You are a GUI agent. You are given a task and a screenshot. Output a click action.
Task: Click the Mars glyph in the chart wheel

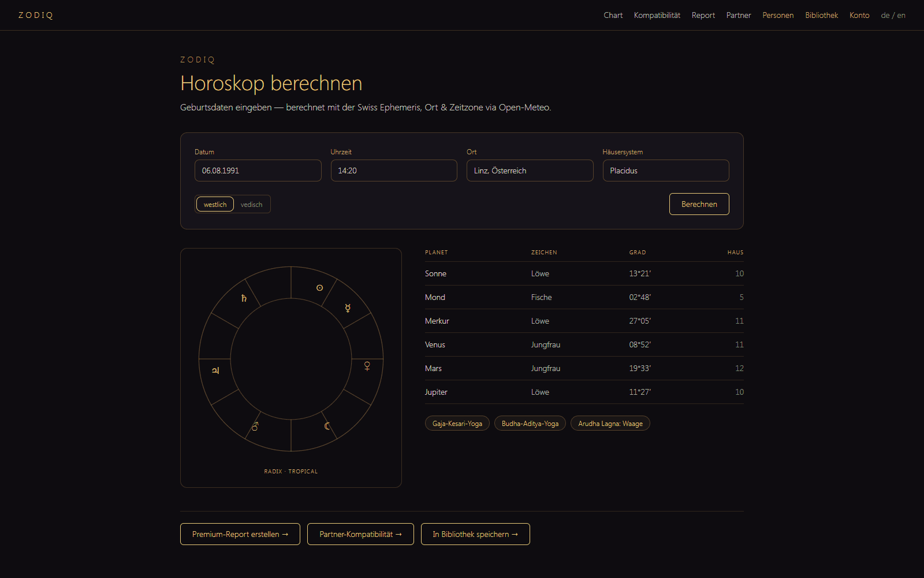point(255,427)
